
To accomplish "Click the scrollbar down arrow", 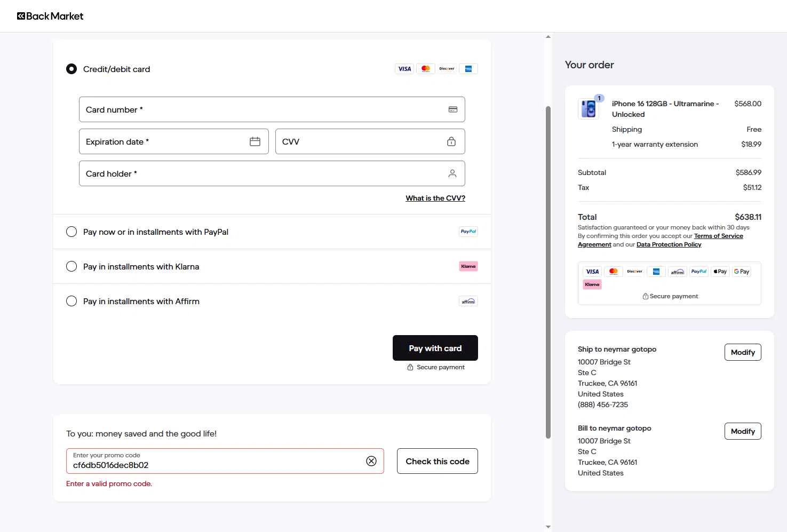I will click(548, 527).
